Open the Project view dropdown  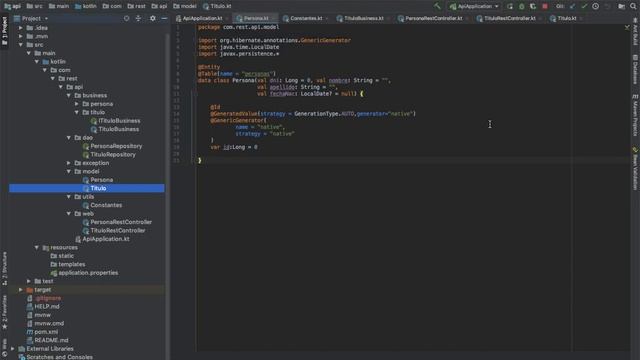tap(31, 18)
